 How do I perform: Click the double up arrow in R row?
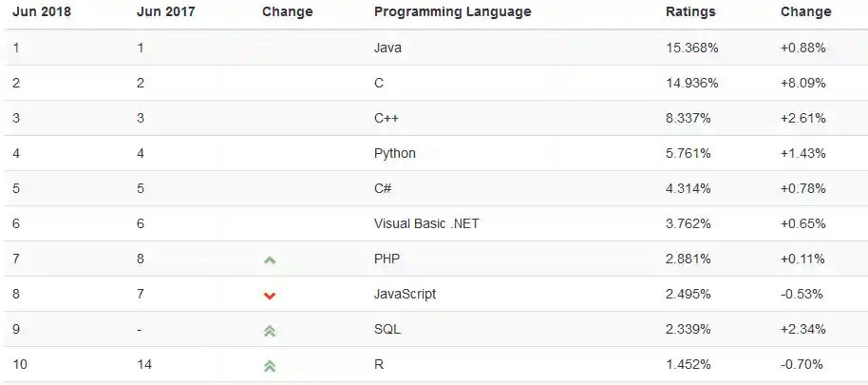270,366
